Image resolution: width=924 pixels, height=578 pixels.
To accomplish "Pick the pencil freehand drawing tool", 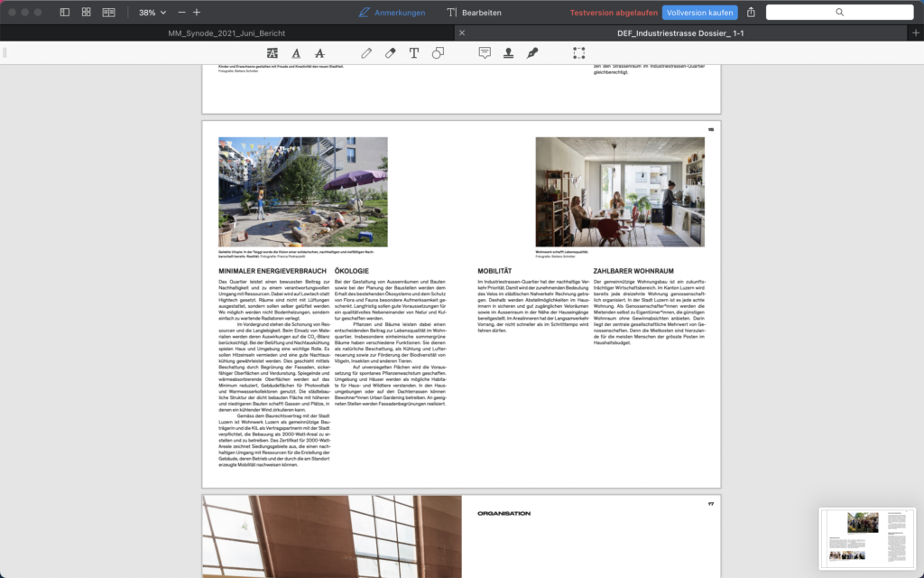I will [x=366, y=53].
